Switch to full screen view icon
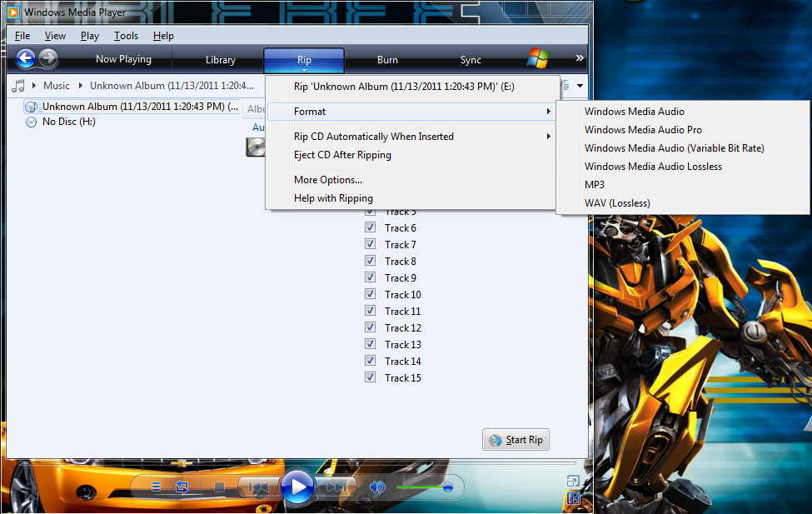Image resolution: width=812 pixels, height=514 pixels. click(573, 481)
